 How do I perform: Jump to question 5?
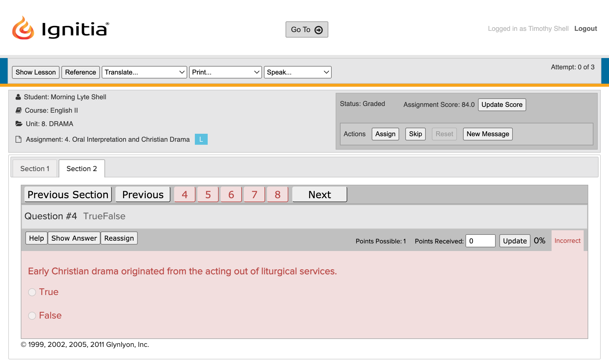tap(208, 195)
